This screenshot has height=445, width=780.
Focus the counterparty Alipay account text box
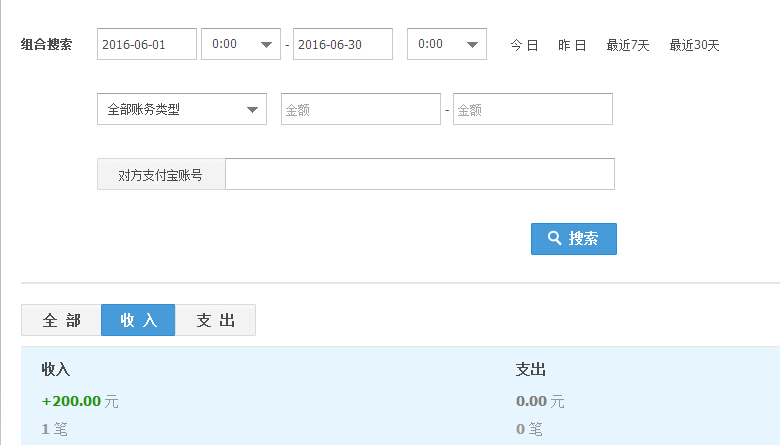[420, 174]
